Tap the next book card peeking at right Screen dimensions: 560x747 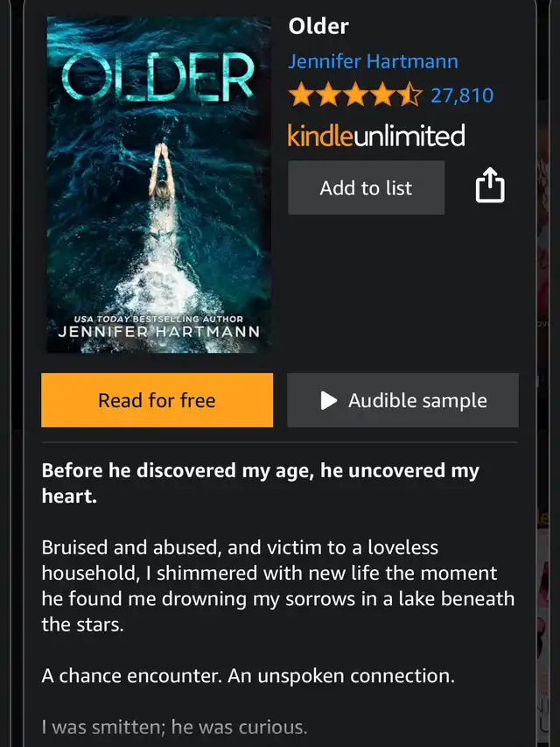pyautogui.click(x=548, y=373)
